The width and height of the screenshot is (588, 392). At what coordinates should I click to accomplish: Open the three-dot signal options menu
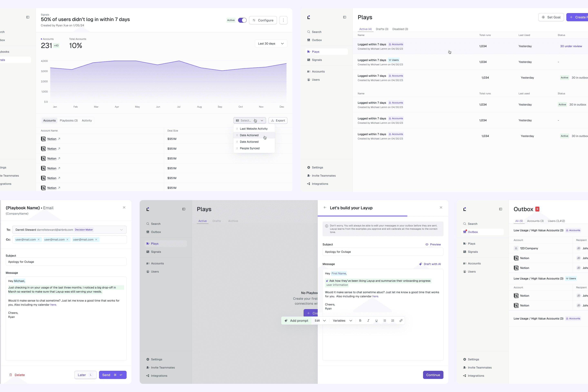[283, 20]
